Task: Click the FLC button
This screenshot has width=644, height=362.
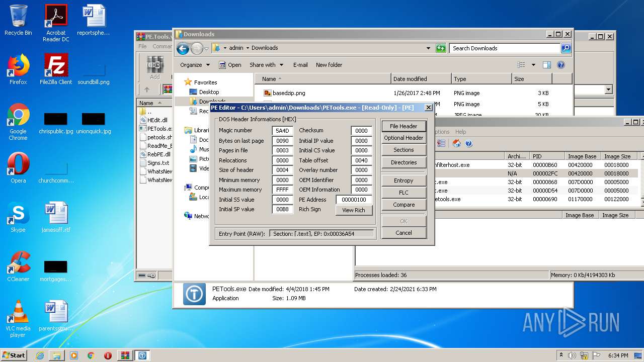Action: click(x=404, y=193)
